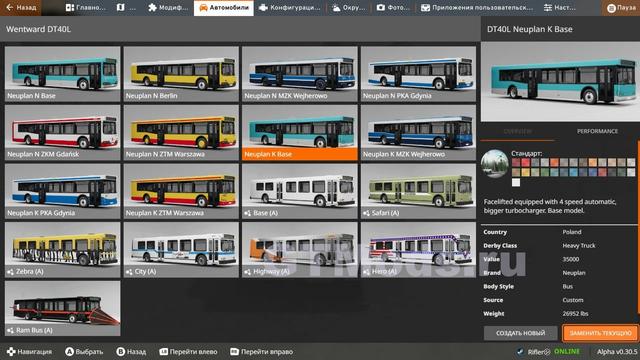Switch to the Конфигурация parts tab
The image size is (640, 360).
(x=289, y=8)
